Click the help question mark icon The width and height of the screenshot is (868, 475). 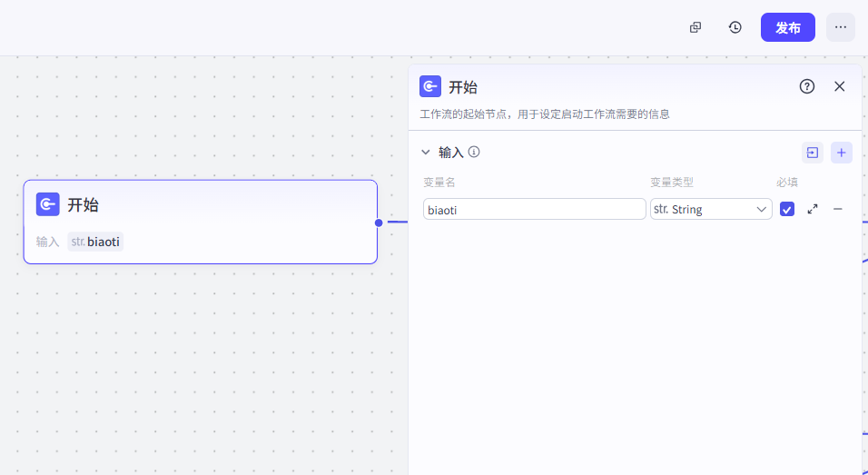(x=806, y=86)
